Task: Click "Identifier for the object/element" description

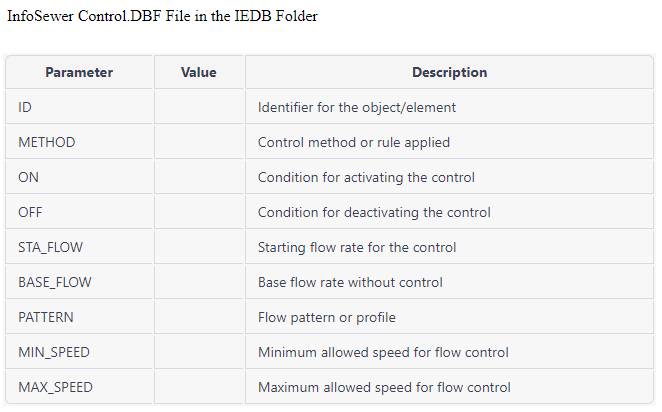Action: (357, 107)
